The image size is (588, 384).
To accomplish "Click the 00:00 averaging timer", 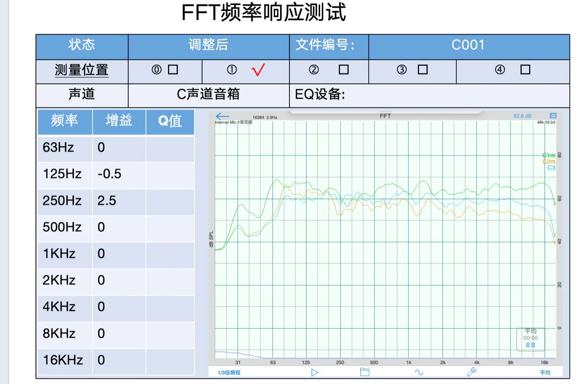I will coord(531,338).
